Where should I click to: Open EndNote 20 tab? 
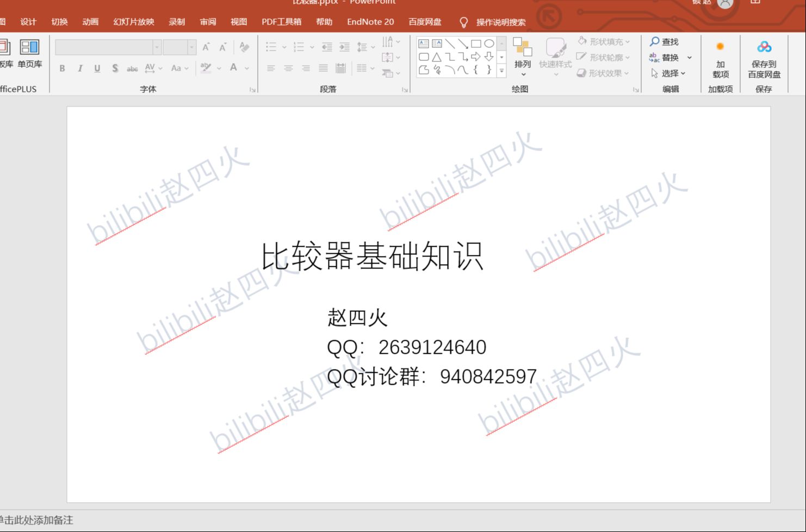370,22
